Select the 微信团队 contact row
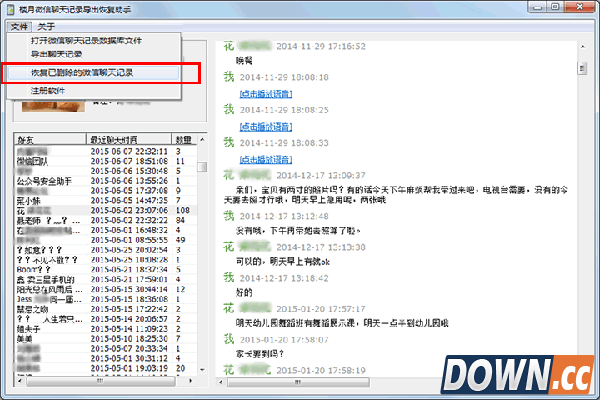 40,160
